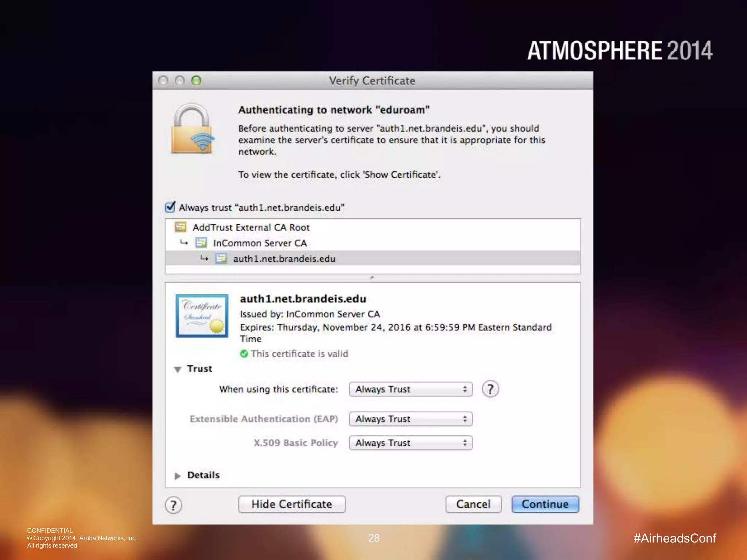Click auth1.net.brandeis.edu row certificate icon

[x=221, y=258]
